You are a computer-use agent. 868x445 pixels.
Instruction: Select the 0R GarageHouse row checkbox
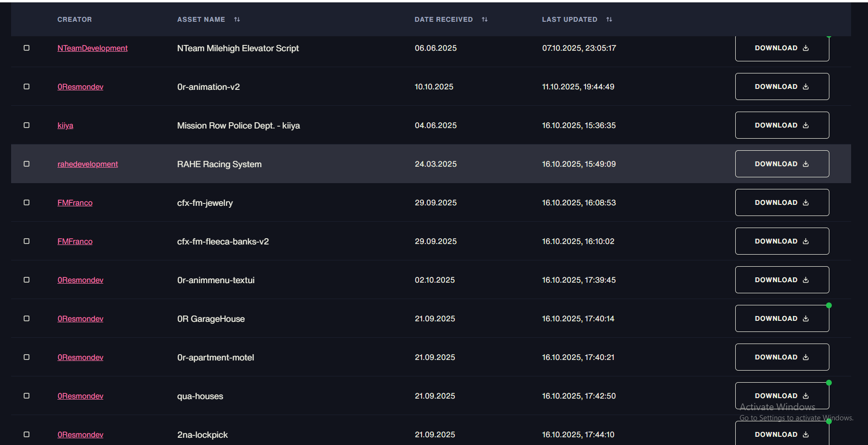click(x=27, y=318)
